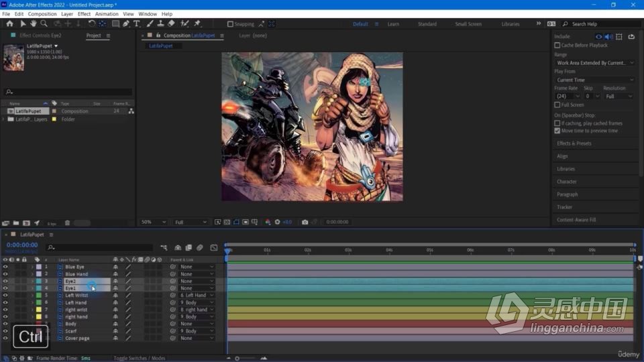Click the flowchart icon beside LatifaPupet item
The width and height of the screenshot is (644, 362).
(x=131, y=111)
